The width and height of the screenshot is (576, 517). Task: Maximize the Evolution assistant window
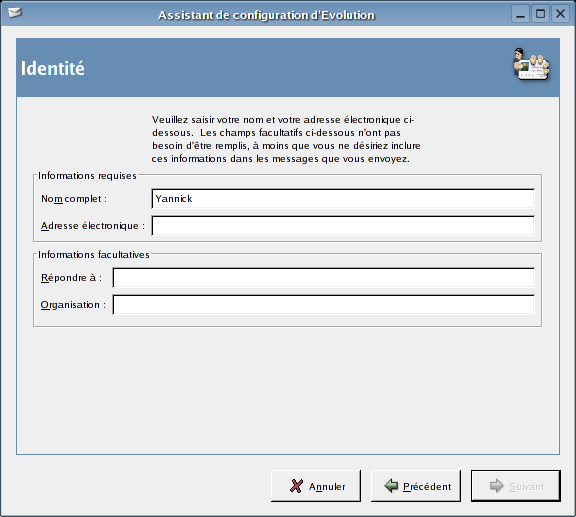(x=540, y=14)
